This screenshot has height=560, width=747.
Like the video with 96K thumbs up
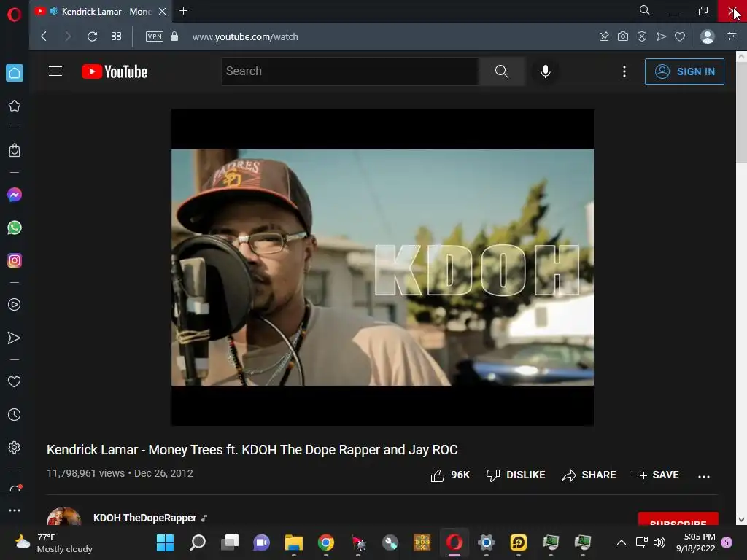[450, 475]
